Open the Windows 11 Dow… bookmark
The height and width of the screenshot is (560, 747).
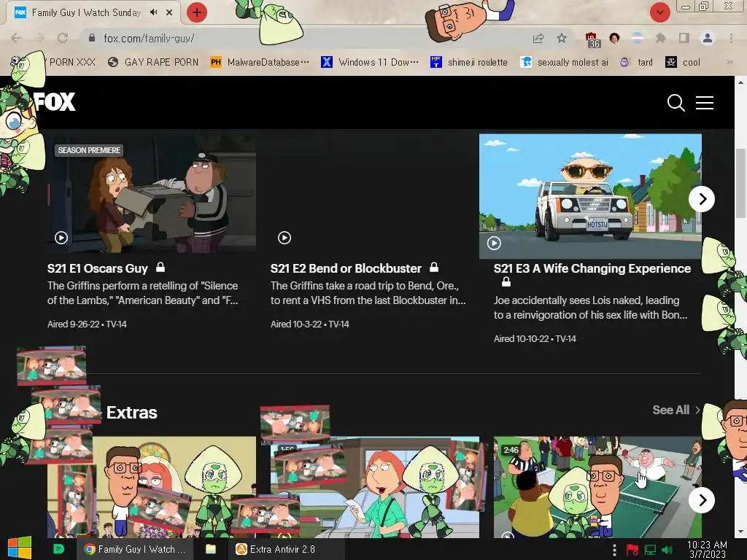pos(370,63)
